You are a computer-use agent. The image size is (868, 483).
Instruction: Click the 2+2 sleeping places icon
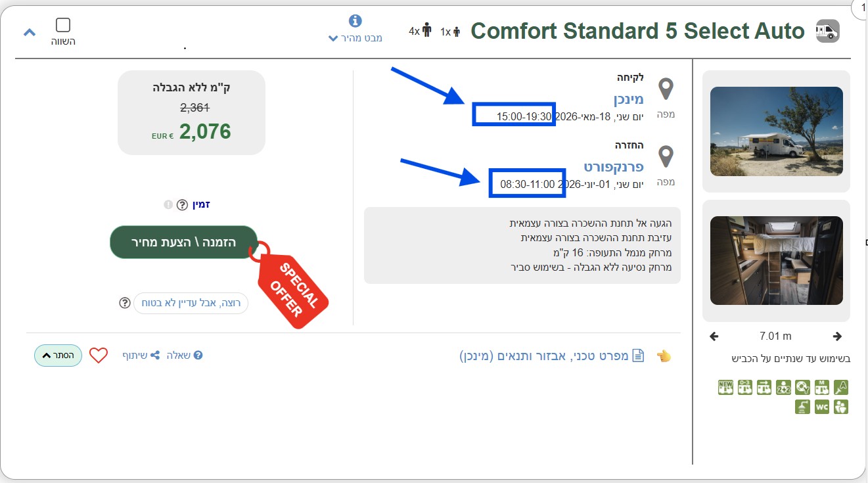click(x=783, y=388)
